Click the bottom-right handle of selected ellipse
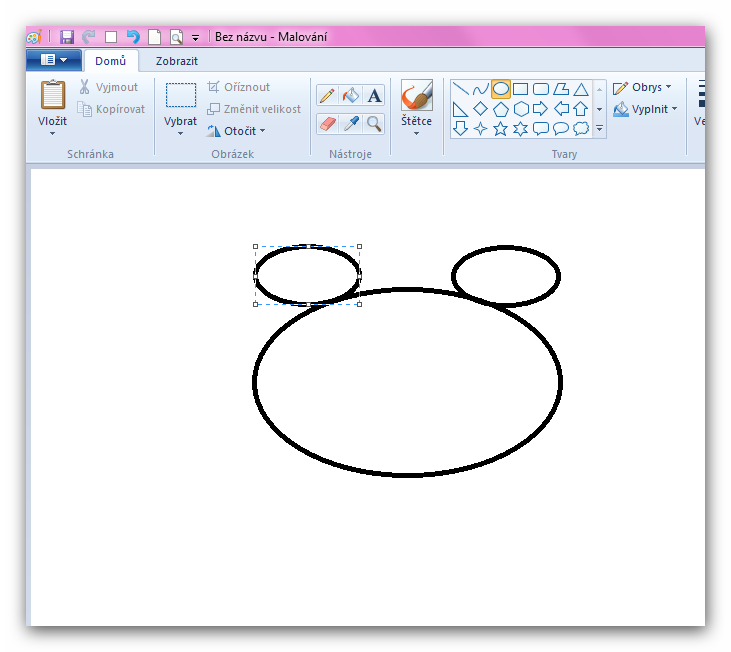The image size is (731, 652). [359, 304]
